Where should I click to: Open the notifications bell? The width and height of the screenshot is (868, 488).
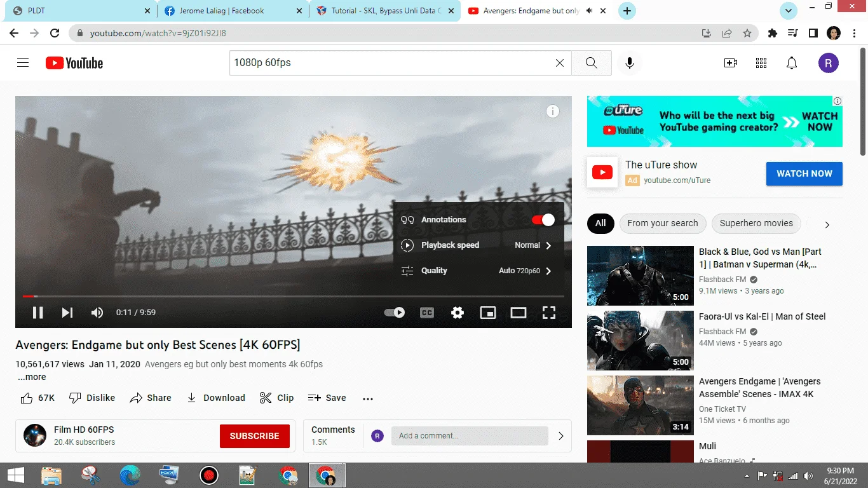tap(792, 63)
